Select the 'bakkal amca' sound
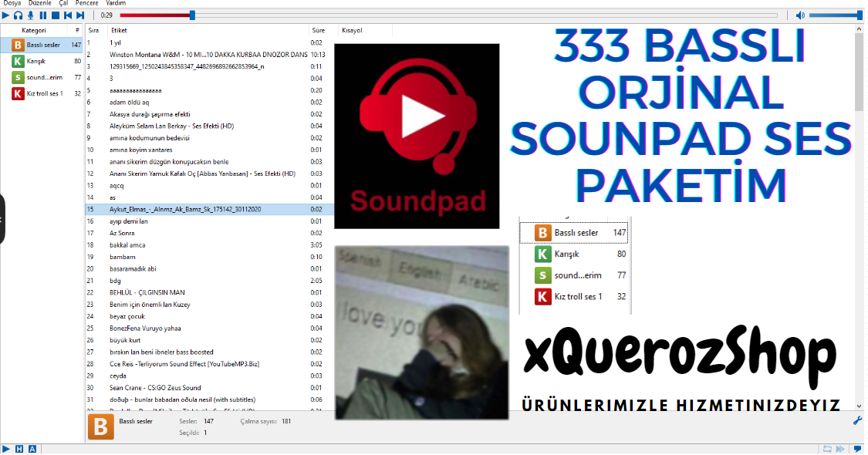Image resolution: width=868 pixels, height=455 pixels. (210, 245)
